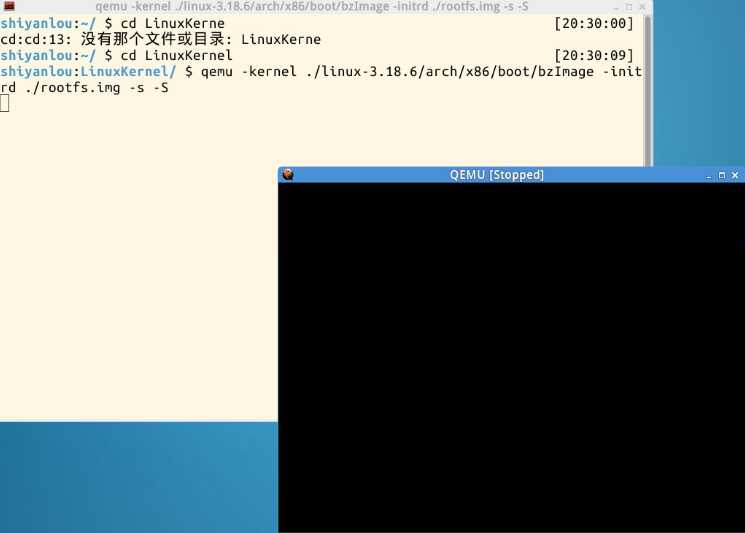Click the error text ending 'LinuxKerne'
Image resolution: width=745 pixels, height=533 pixels.
[161, 39]
